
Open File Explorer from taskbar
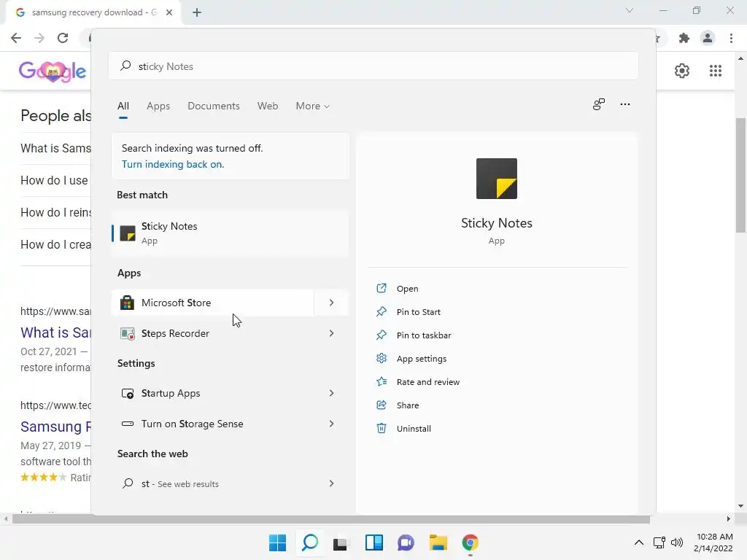coord(438,542)
